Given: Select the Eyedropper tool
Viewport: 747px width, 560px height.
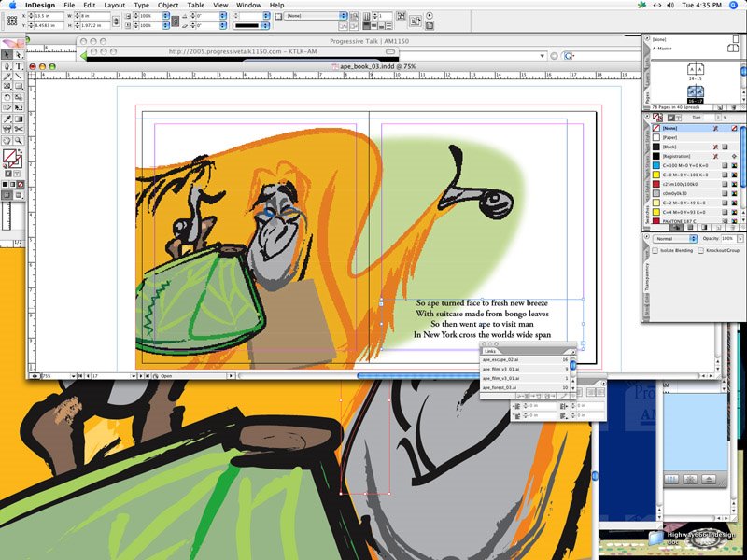Looking at the screenshot, I should point(7,119).
